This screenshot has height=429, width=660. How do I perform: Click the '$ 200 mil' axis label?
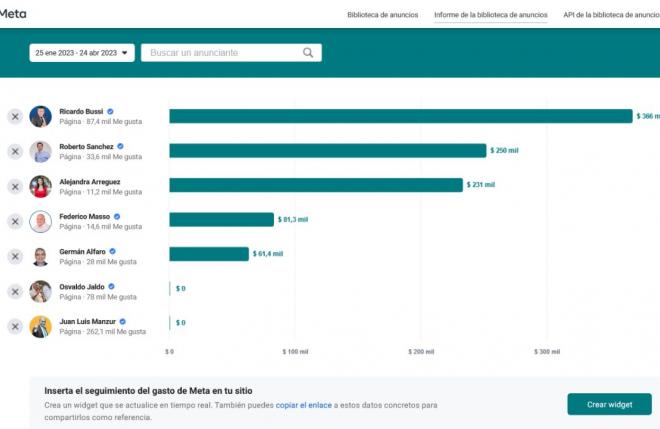421,352
